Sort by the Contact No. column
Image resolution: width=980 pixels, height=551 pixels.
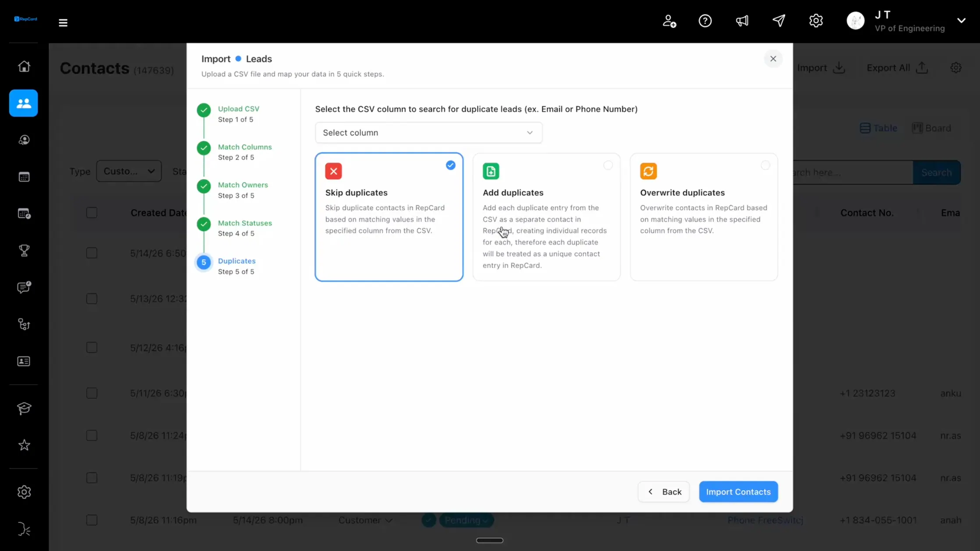pos(866,213)
